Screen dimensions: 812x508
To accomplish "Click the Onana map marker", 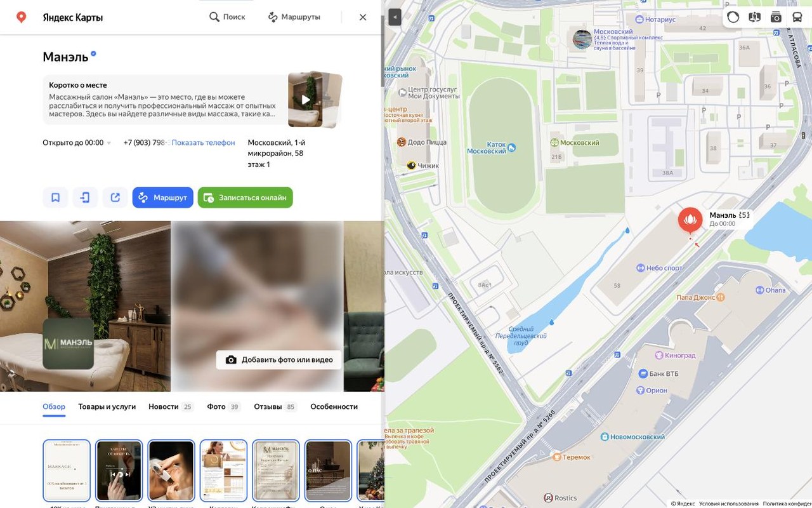I will pos(771,290).
